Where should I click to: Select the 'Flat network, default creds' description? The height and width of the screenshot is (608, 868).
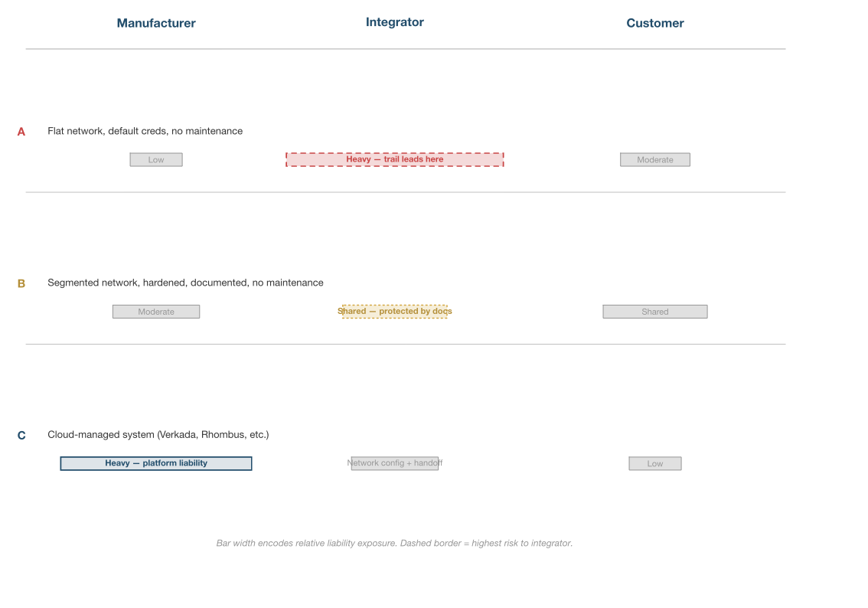(145, 131)
